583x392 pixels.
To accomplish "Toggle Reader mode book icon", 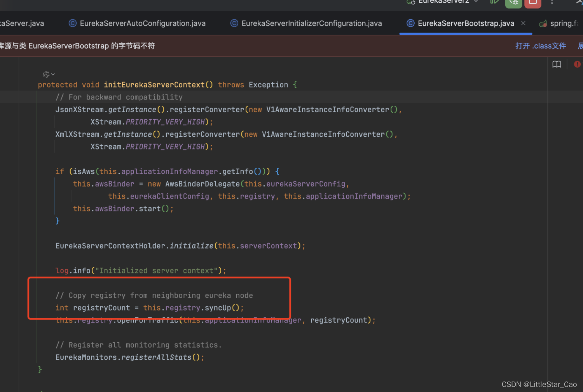I will pyautogui.click(x=557, y=64).
